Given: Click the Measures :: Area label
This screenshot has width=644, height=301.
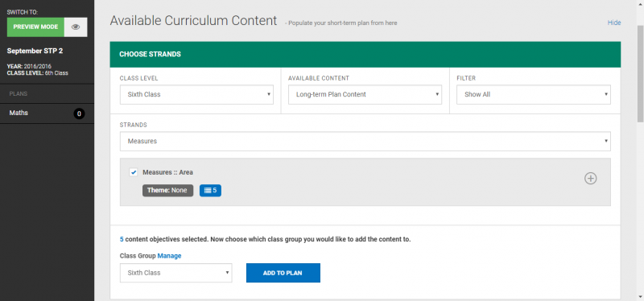Looking at the screenshot, I should point(167,172).
